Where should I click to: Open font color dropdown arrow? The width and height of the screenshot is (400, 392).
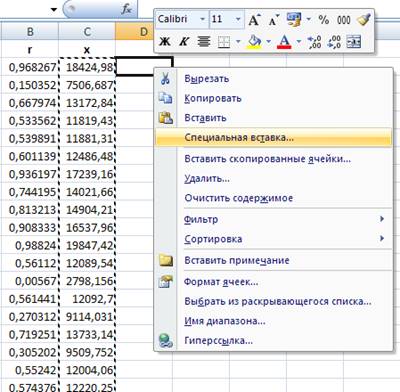298,42
